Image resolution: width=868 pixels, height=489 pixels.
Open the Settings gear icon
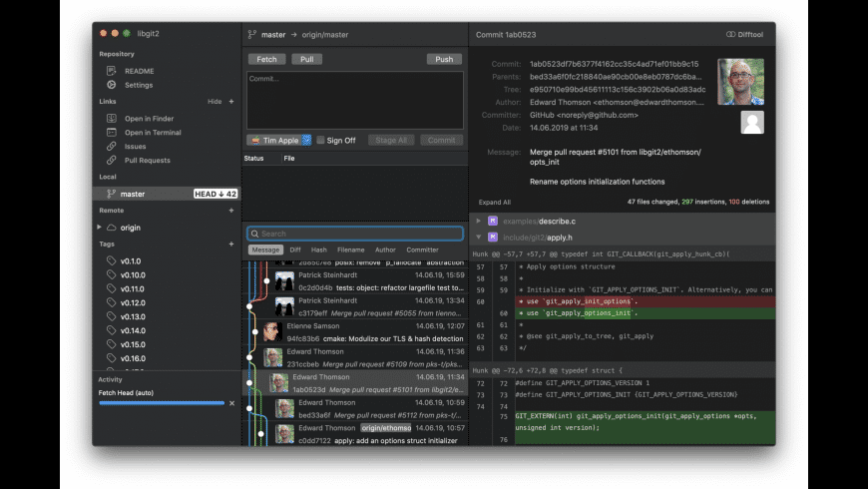coord(112,85)
